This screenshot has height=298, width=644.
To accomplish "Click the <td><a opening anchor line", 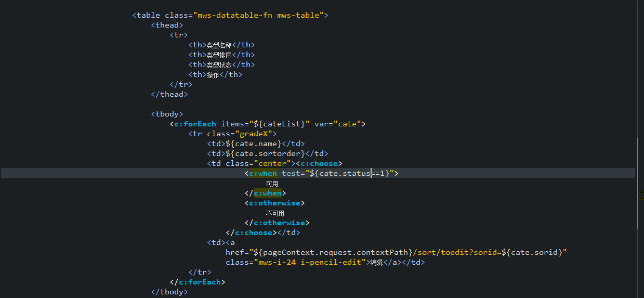I will pos(221,242).
